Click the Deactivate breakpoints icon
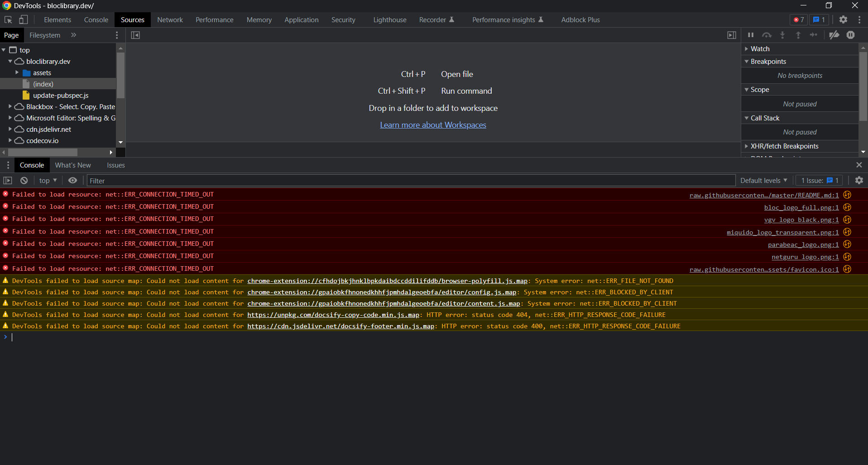The width and height of the screenshot is (868, 465). pyautogui.click(x=834, y=35)
